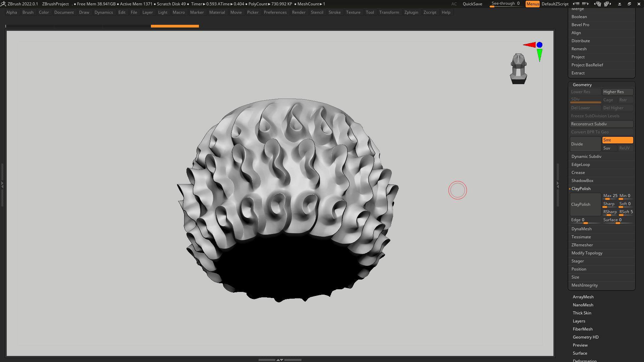Collapse the Geometry subpalette header
This screenshot has width=644, height=362.
[582, 85]
